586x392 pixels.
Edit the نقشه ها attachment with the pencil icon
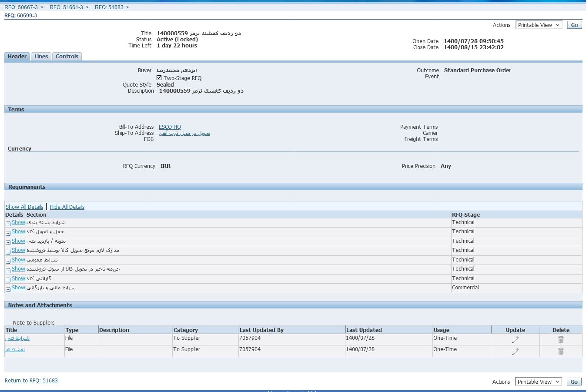tap(515, 351)
